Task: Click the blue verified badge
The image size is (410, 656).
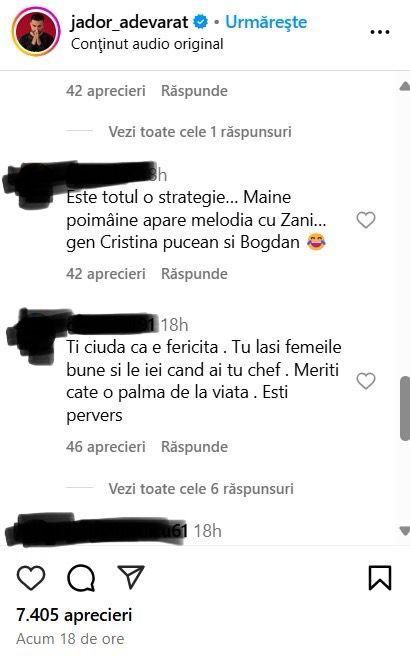Action: (200, 22)
